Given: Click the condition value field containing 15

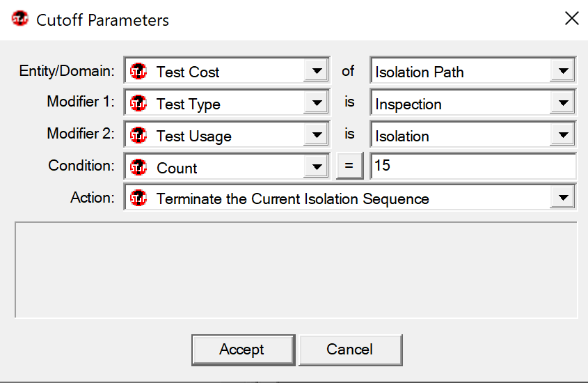Looking at the screenshot, I should click(x=473, y=166).
